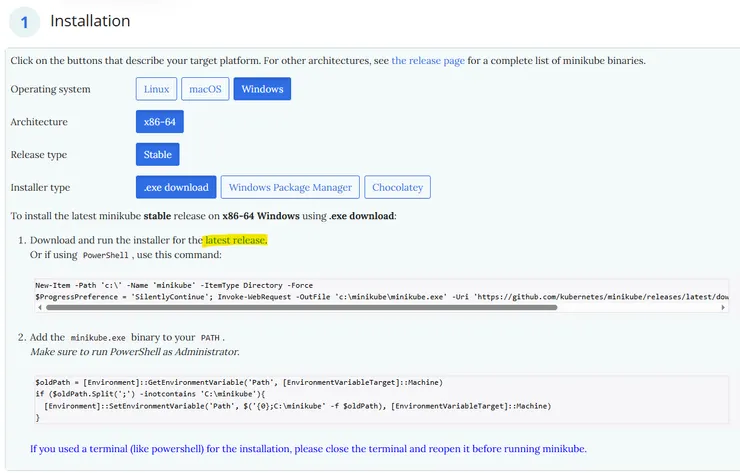The image size is (740, 473).
Task: Click the New-Item PowerShell command line
Action: pyautogui.click(x=174, y=286)
